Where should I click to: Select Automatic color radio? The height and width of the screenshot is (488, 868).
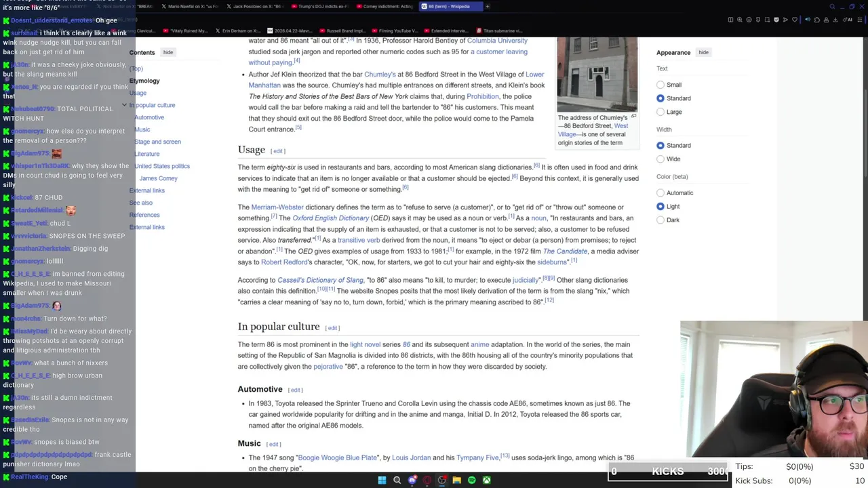[x=660, y=192]
